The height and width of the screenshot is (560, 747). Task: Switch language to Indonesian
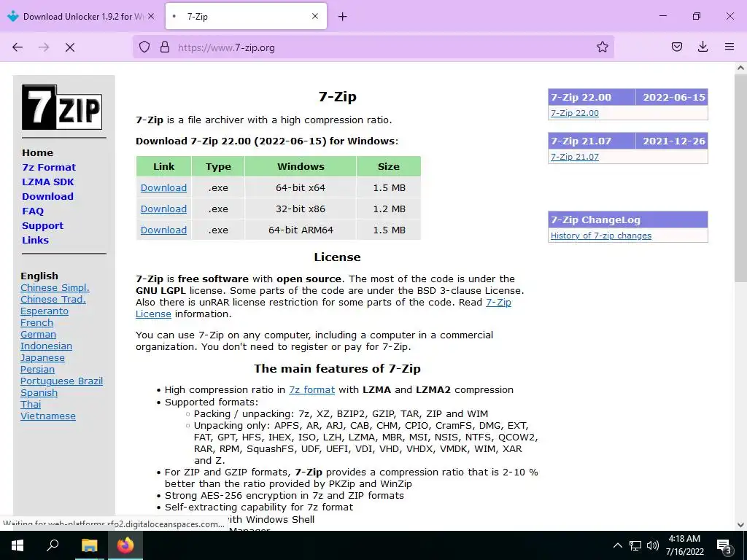[x=46, y=346]
